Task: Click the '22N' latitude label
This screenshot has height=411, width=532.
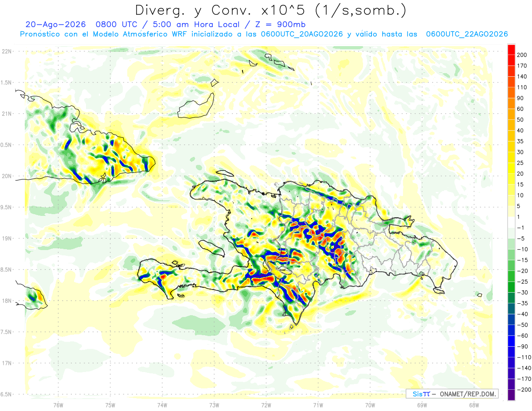Action: point(6,51)
